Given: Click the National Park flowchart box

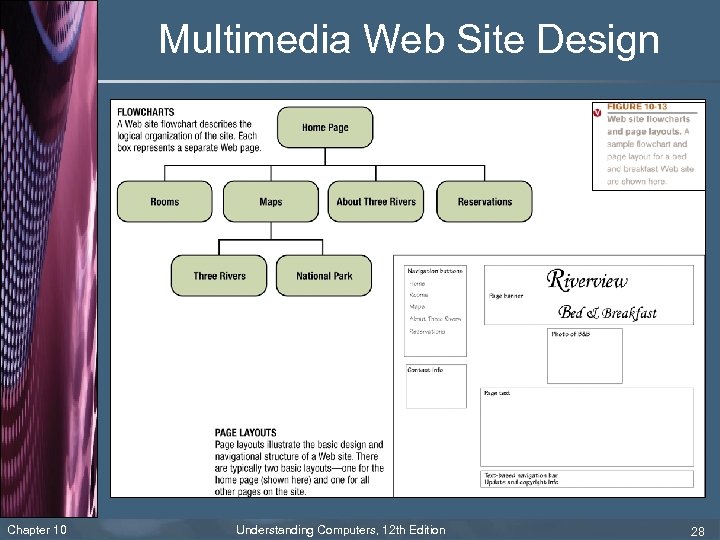Looking at the screenshot, I should [324, 276].
